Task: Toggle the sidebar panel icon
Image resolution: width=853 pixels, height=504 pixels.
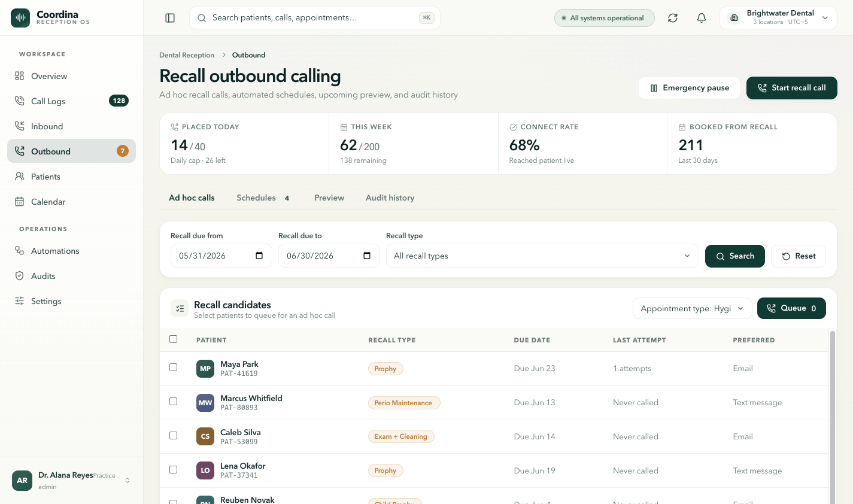Action: tap(170, 18)
